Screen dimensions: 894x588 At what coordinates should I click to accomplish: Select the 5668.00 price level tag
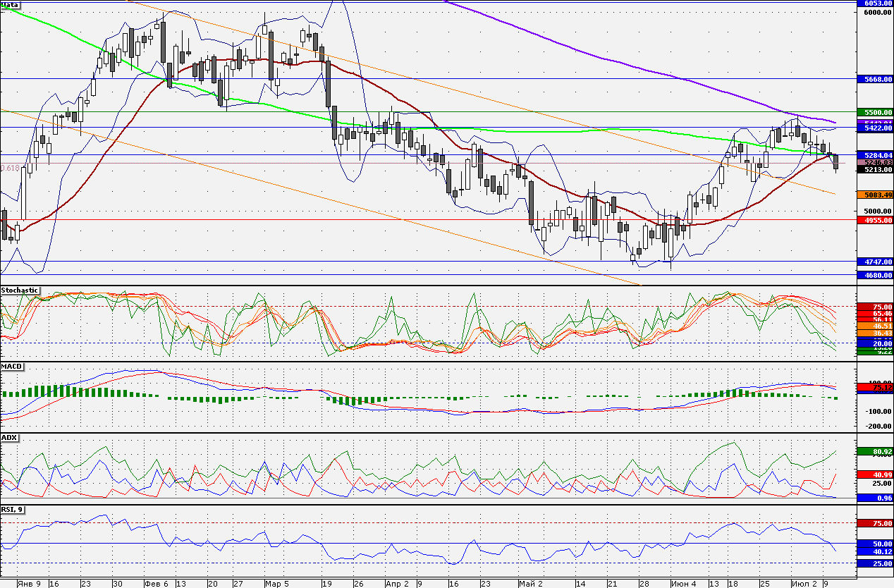pyautogui.click(x=874, y=80)
